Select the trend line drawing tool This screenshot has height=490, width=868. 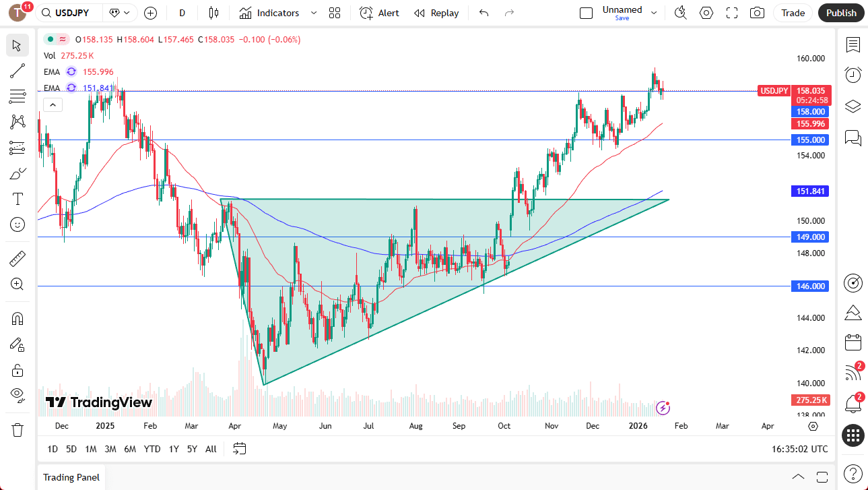[x=18, y=71]
